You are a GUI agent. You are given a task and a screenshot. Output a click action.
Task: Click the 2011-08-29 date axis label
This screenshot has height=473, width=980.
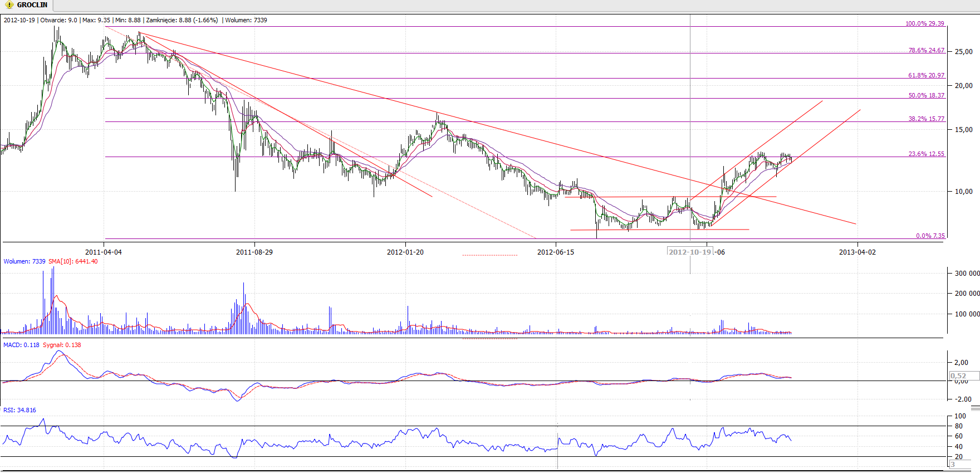click(254, 252)
